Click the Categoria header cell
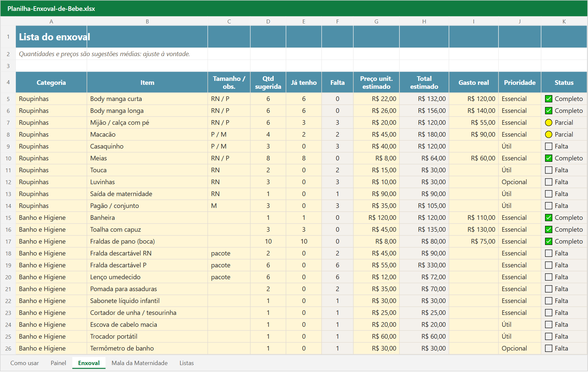This screenshot has width=588, height=372. [x=51, y=83]
